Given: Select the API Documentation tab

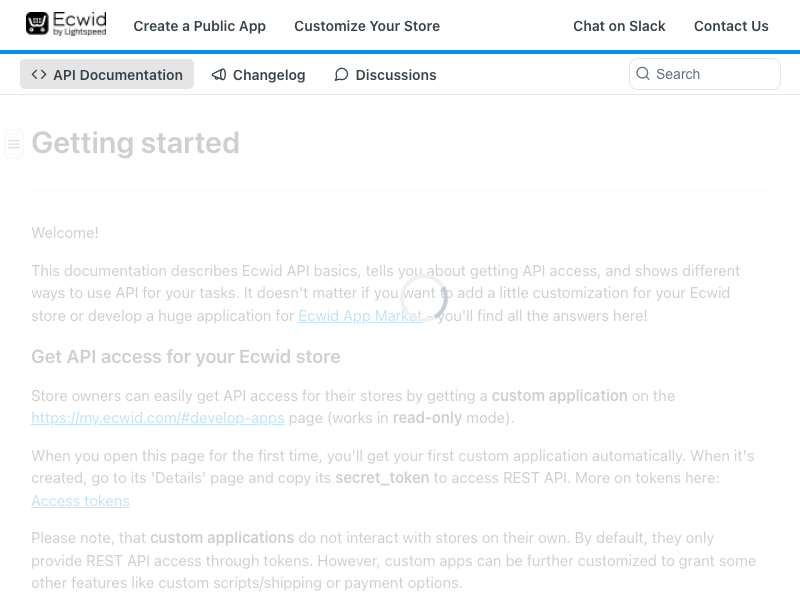Looking at the screenshot, I should [x=107, y=74].
